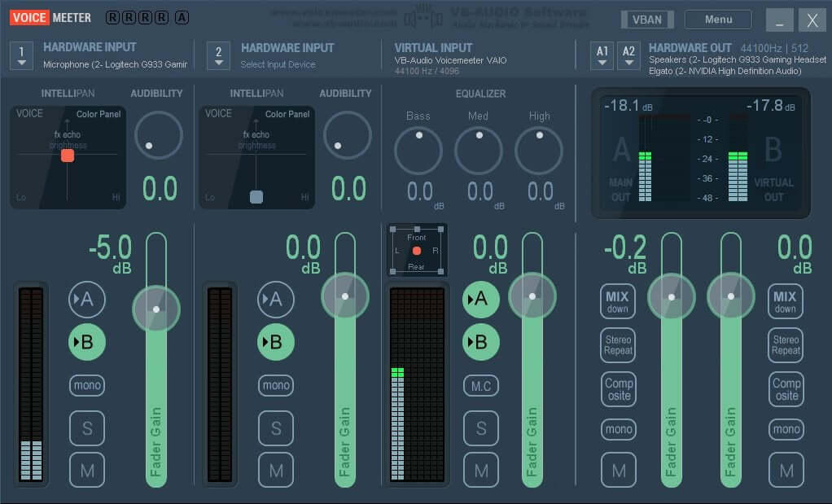Screen dimensions: 832x504
Task: Click the Microphone Logitech G933 device name
Action: tap(115, 64)
